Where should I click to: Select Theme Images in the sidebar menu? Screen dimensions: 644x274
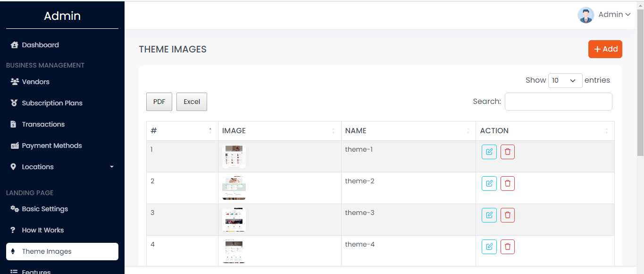(x=48, y=251)
